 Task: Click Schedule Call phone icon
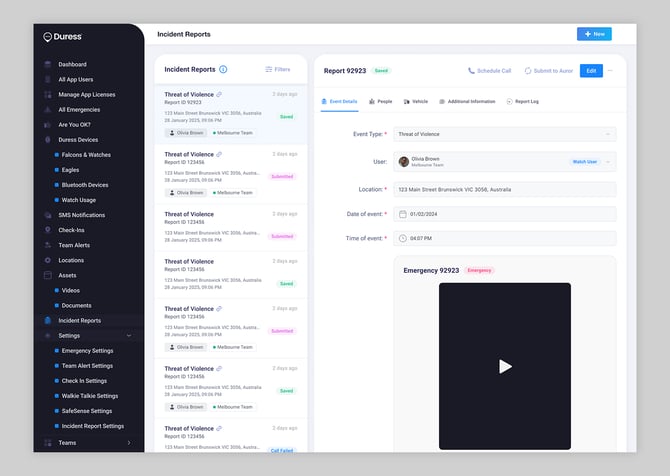[x=471, y=71]
